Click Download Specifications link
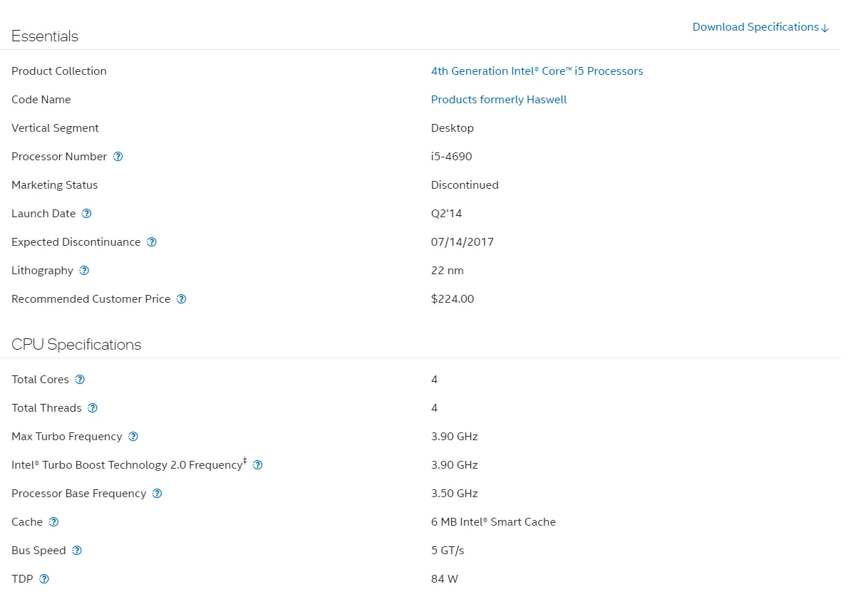This screenshot has height=609, width=868. tap(760, 27)
